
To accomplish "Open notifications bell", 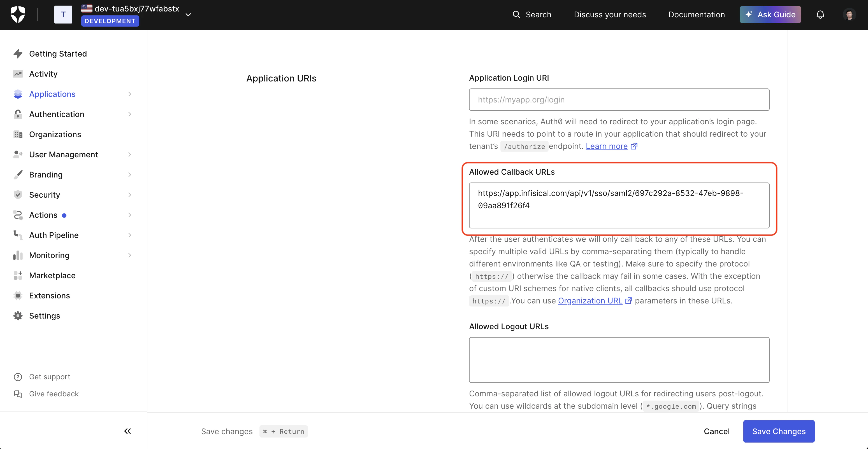I will click(820, 15).
